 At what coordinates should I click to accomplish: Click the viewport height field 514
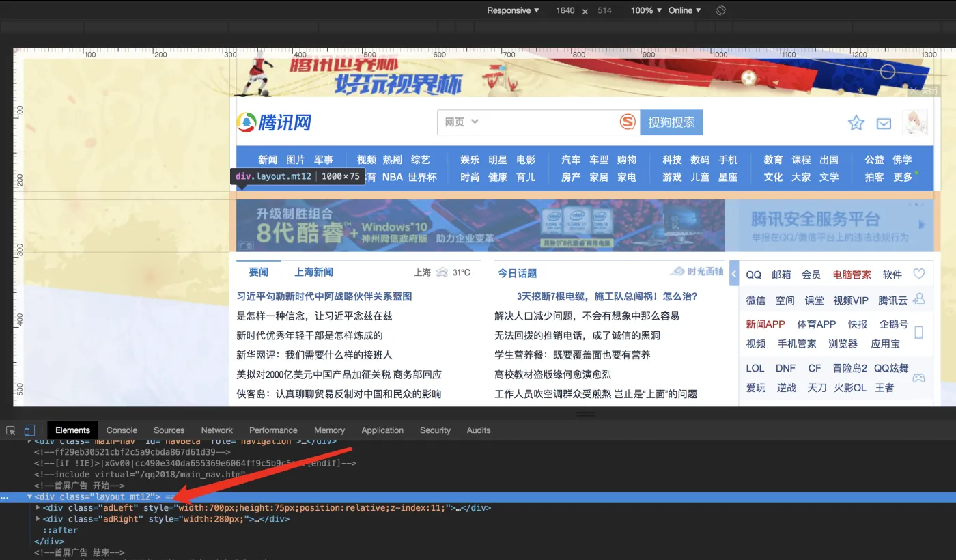604,10
